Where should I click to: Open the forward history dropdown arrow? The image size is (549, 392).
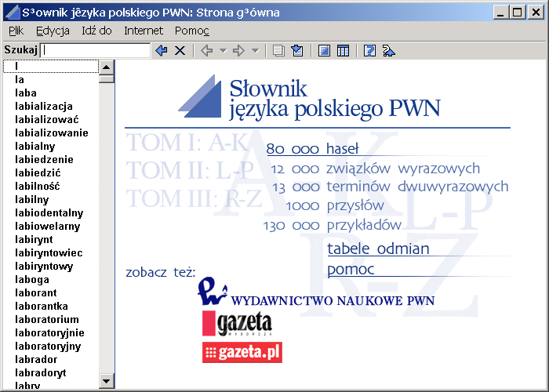256,51
